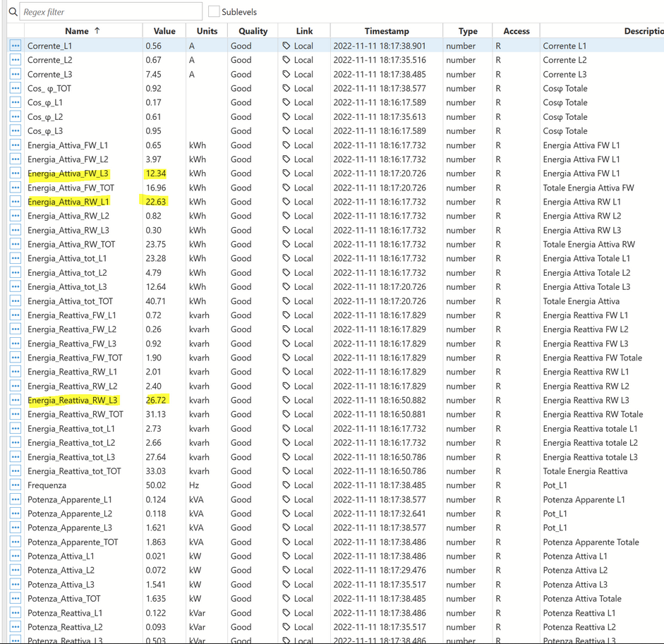Open the ellipsis menu for Energia_Attiva_FW_L3
This screenshot has width=664, height=644.
click(16, 174)
